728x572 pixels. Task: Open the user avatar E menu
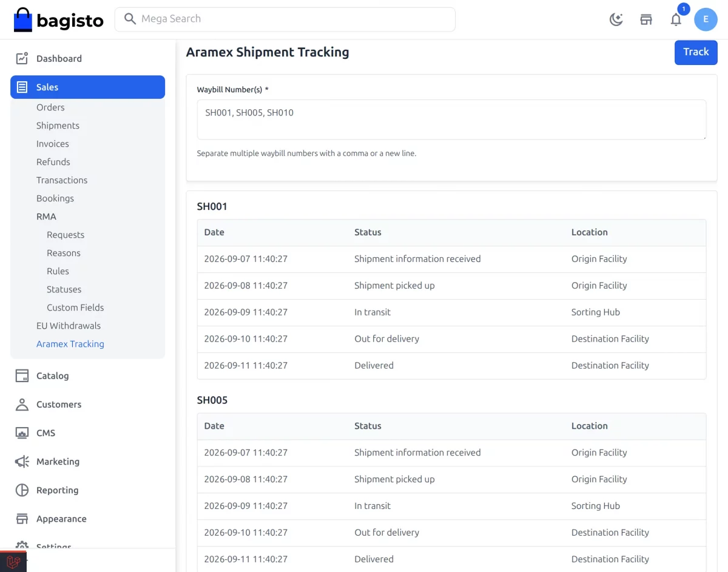[x=706, y=19]
